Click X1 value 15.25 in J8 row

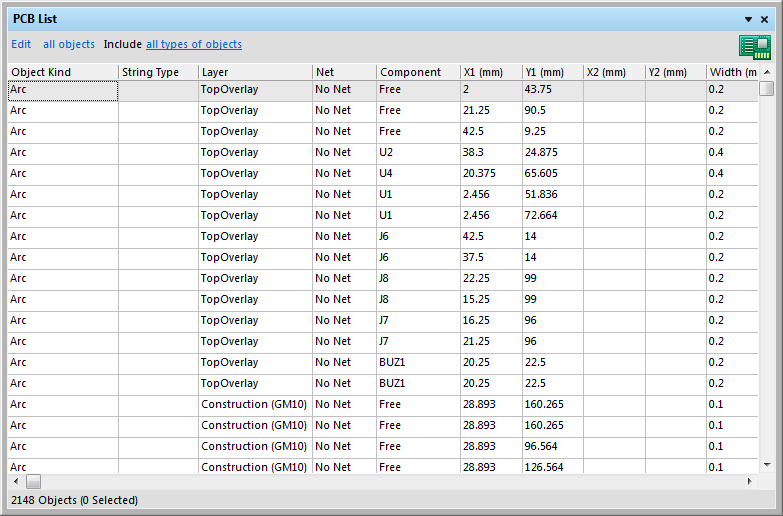tap(491, 300)
